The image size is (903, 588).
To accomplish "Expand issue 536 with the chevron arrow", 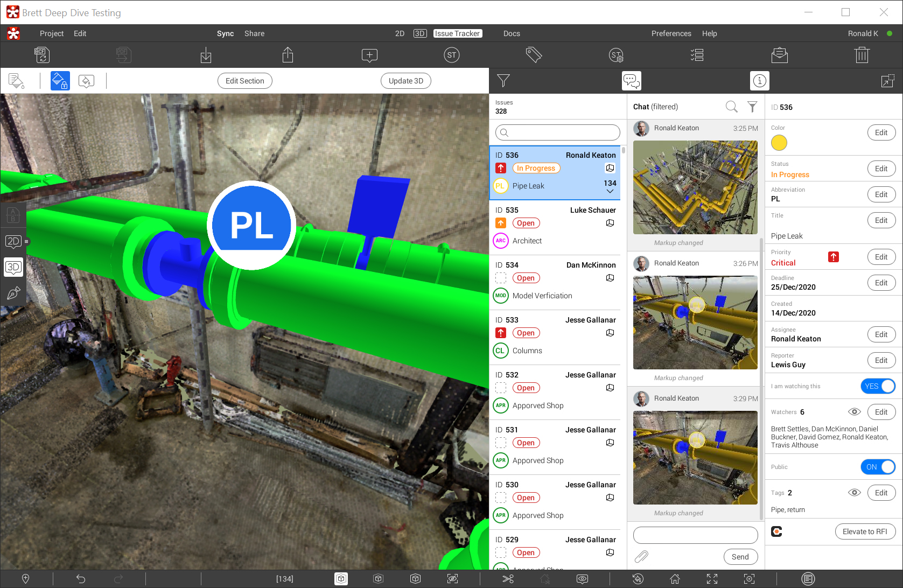I will pos(610,192).
